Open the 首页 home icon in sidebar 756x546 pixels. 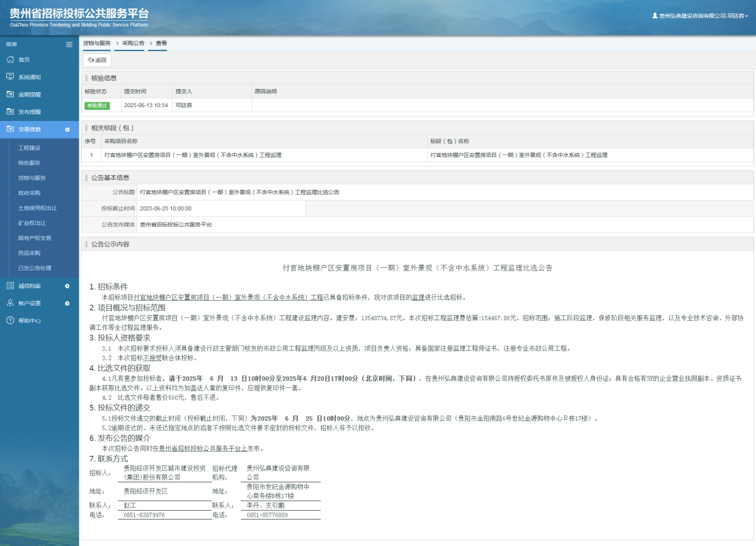point(10,59)
